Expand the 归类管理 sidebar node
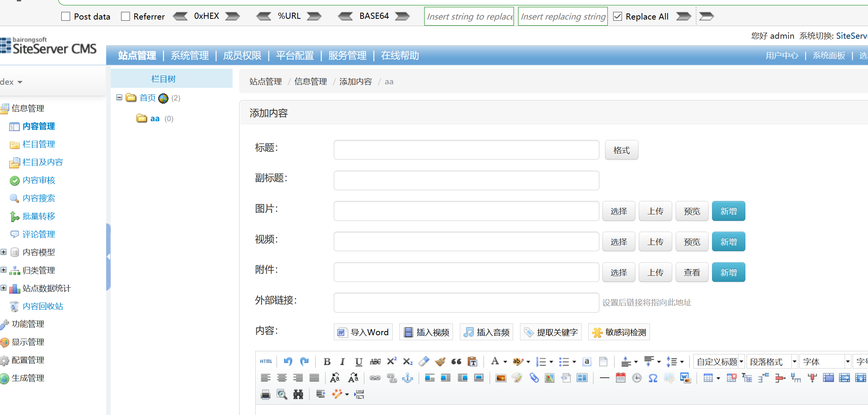 pos(3,270)
